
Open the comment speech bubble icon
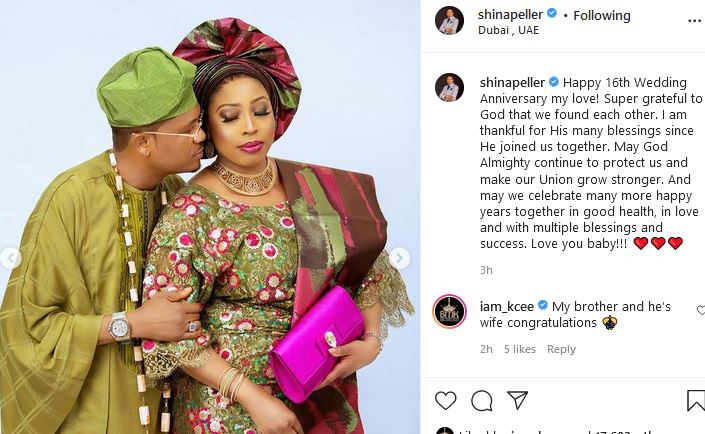(x=482, y=400)
